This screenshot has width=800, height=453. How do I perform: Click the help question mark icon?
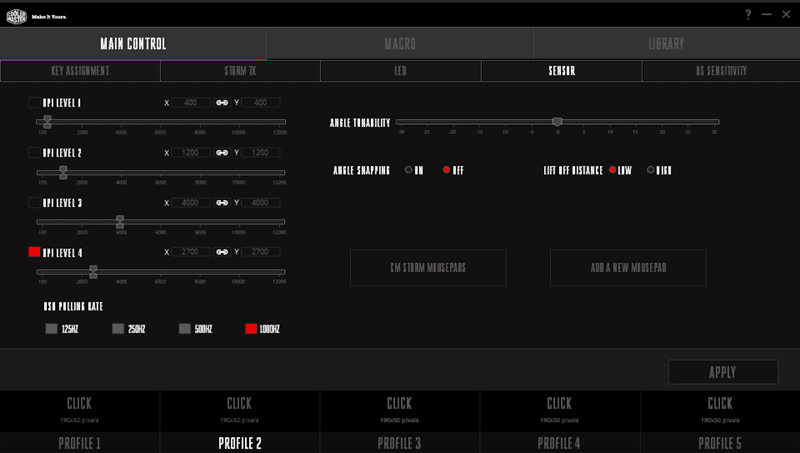(748, 15)
